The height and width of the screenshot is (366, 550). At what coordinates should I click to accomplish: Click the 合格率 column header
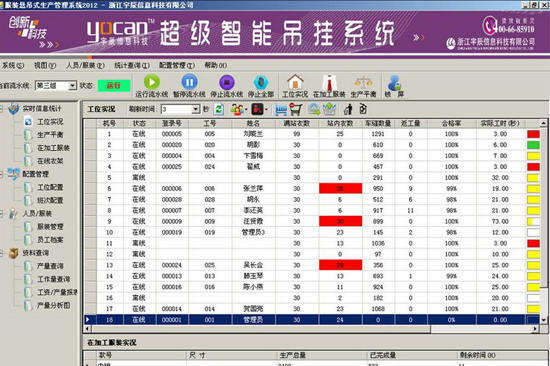(x=451, y=124)
